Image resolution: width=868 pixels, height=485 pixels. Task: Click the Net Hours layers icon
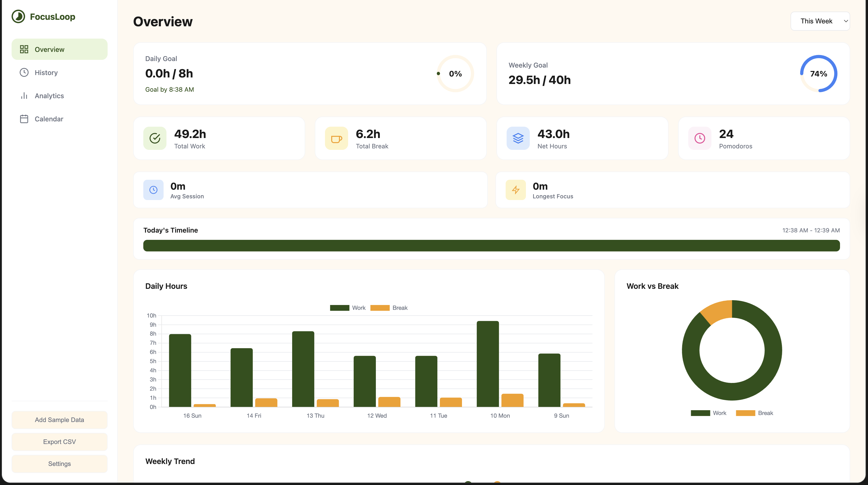[x=518, y=138]
